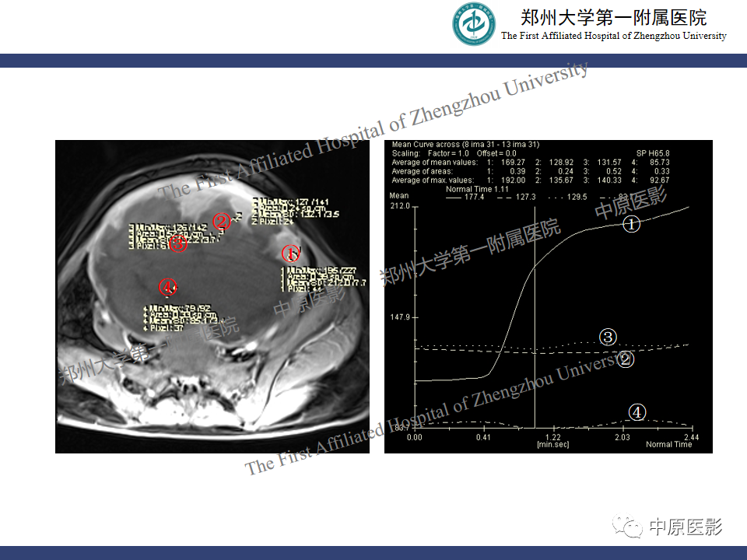Click x-axis tick 2.03

click(x=622, y=437)
